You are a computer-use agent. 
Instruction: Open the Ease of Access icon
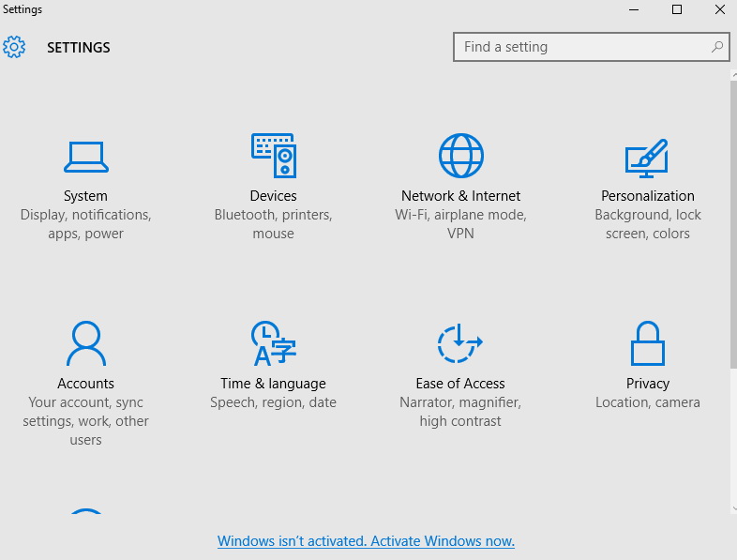click(x=459, y=343)
